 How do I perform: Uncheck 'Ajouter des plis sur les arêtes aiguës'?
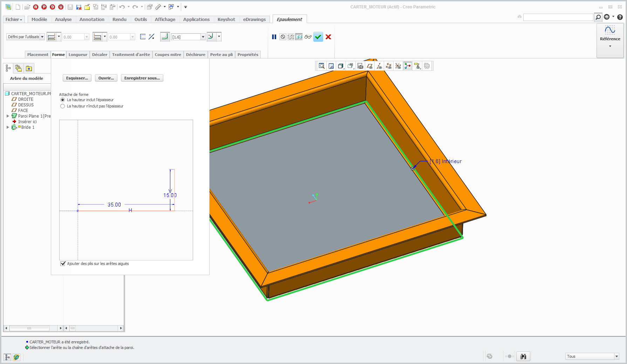(x=63, y=264)
